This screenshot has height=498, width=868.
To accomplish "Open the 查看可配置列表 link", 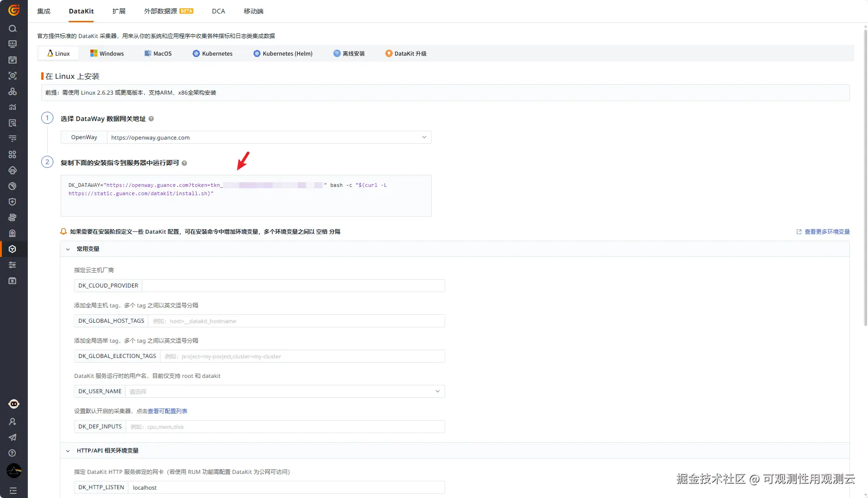I will (167, 411).
